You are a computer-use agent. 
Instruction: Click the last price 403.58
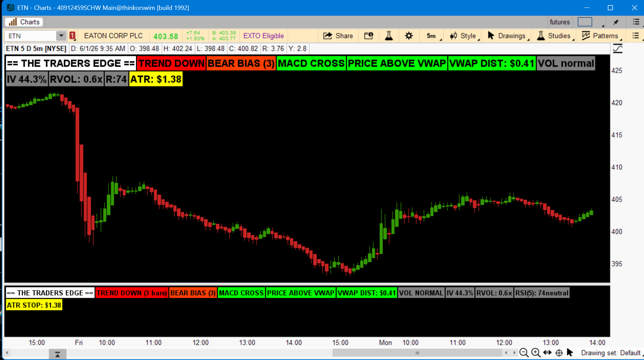pyautogui.click(x=166, y=36)
